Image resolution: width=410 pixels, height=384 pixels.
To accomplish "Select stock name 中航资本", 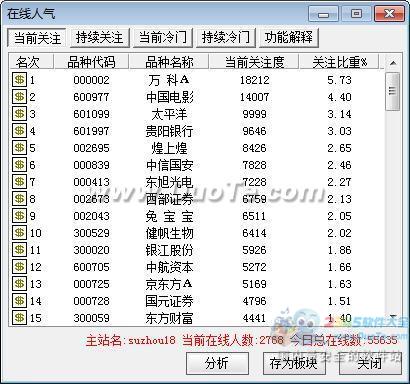I will click(169, 267).
